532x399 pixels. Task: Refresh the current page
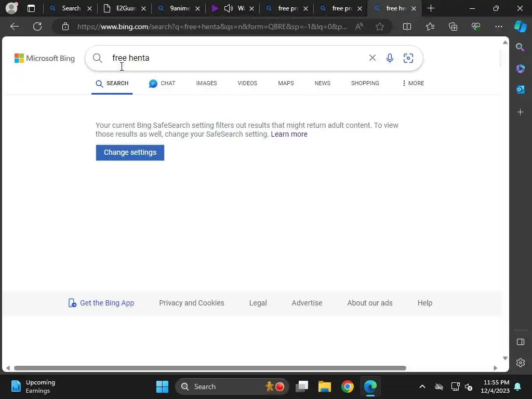(x=37, y=26)
